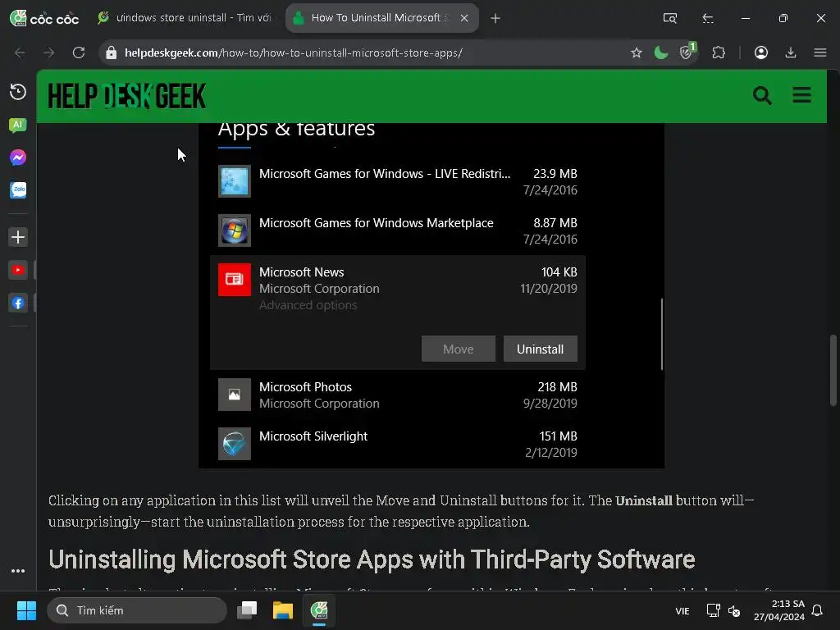Expand the Help Desk Geek hamburger menu
Image resolution: width=840 pixels, height=630 pixels.
[801, 95]
